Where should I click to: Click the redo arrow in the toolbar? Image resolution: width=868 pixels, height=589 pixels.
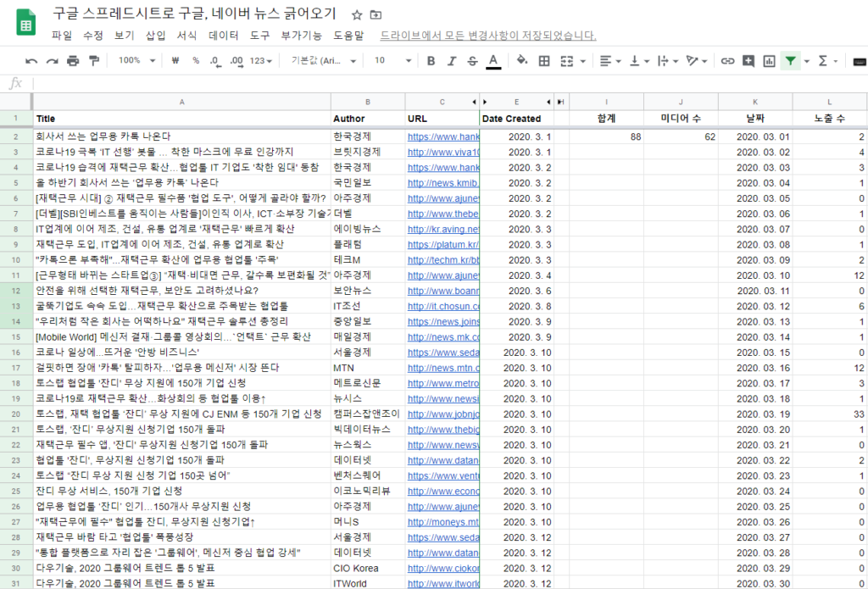tap(52, 61)
